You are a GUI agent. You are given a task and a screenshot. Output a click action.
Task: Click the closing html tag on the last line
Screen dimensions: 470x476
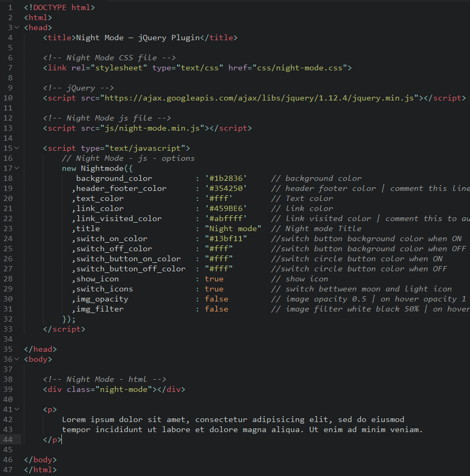40,470
